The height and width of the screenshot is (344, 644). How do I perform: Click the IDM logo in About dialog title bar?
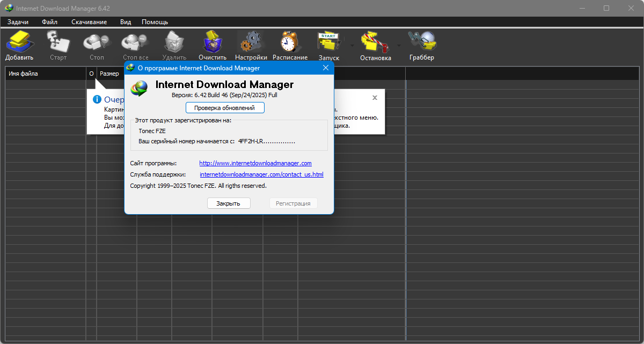[130, 68]
